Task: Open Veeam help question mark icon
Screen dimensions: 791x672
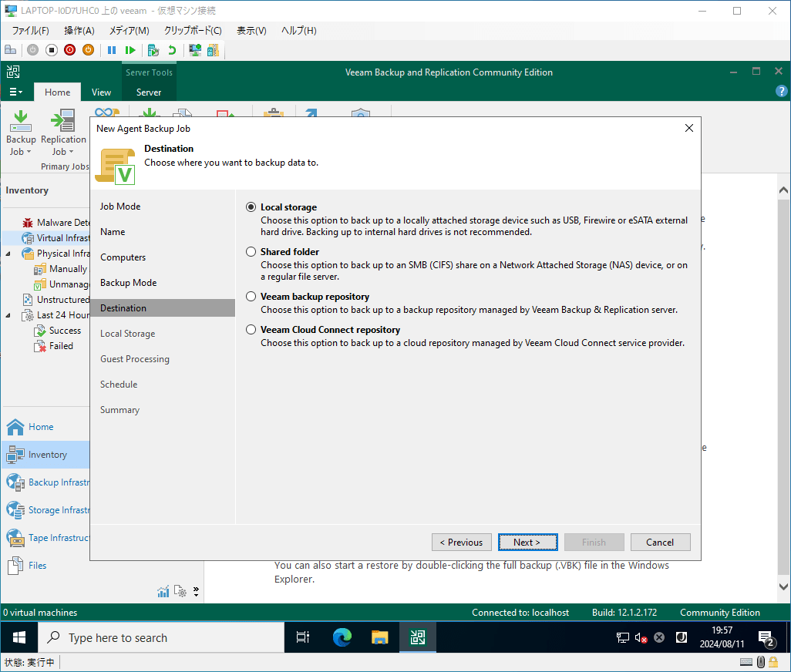Action: pyautogui.click(x=781, y=91)
